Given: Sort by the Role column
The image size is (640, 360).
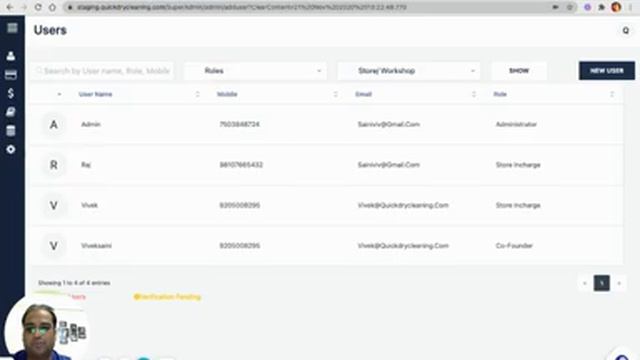Looking at the screenshot, I should click(x=500, y=94).
